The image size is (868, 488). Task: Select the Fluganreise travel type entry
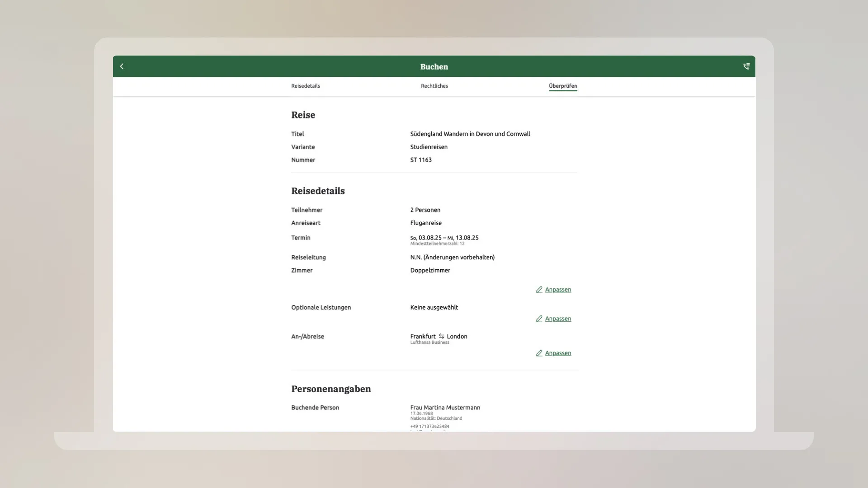click(426, 223)
